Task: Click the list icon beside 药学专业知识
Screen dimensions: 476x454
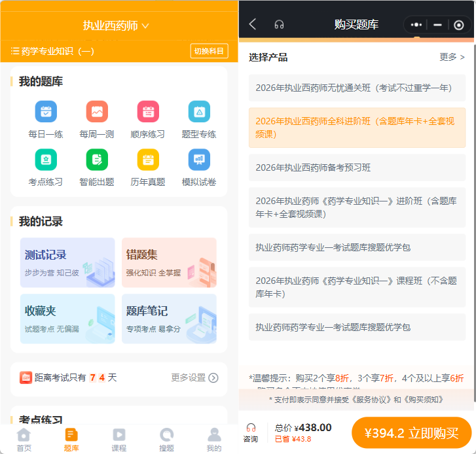Action: coord(15,51)
